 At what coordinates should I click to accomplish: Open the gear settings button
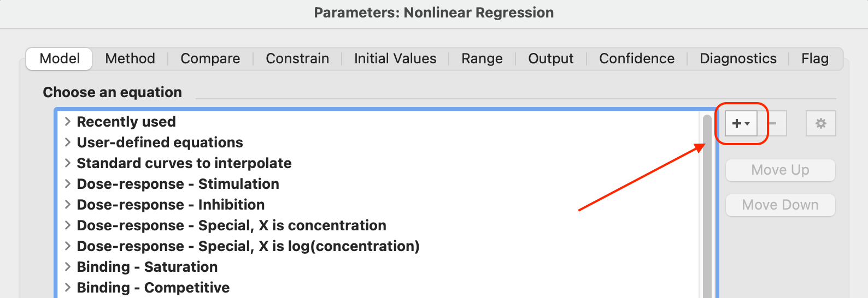(x=820, y=124)
